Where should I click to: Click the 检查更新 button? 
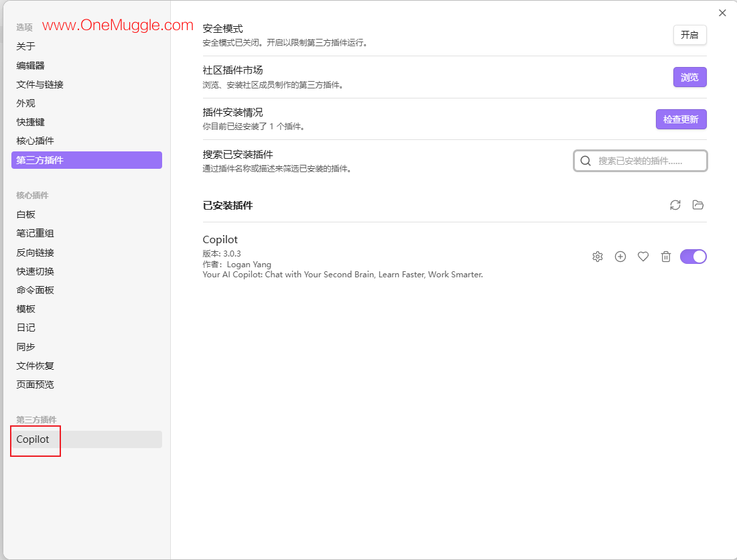pos(681,119)
